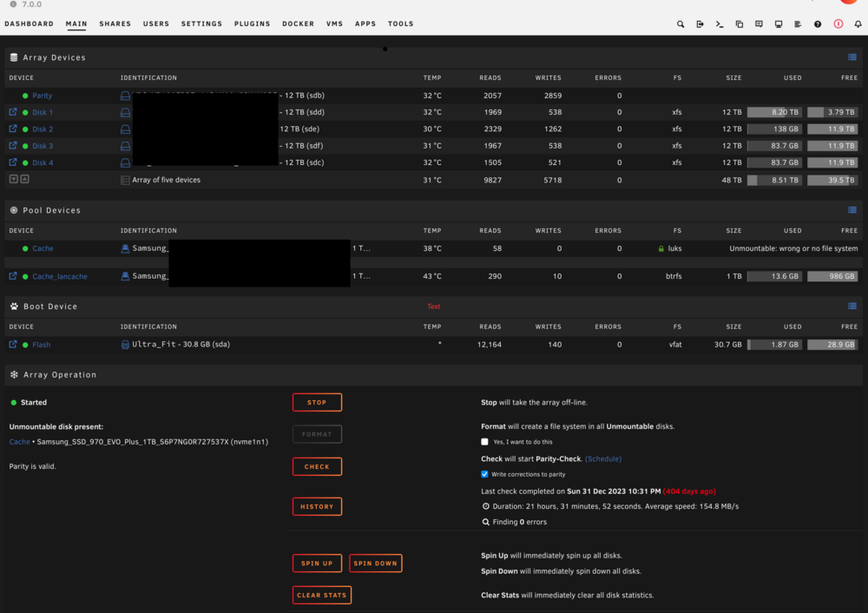Browse Disk 4 via its open-folder icon
Screen dimensions: 868x613
click(x=13, y=162)
